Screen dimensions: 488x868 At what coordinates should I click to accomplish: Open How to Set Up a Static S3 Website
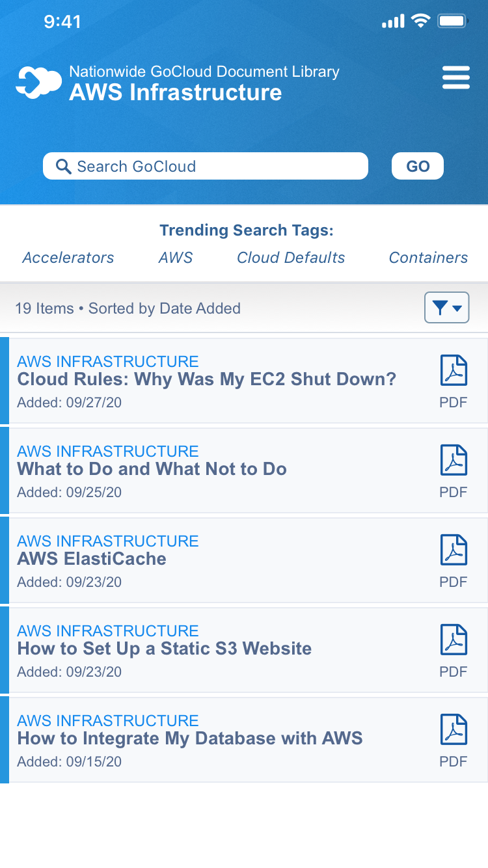pos(164,649)
